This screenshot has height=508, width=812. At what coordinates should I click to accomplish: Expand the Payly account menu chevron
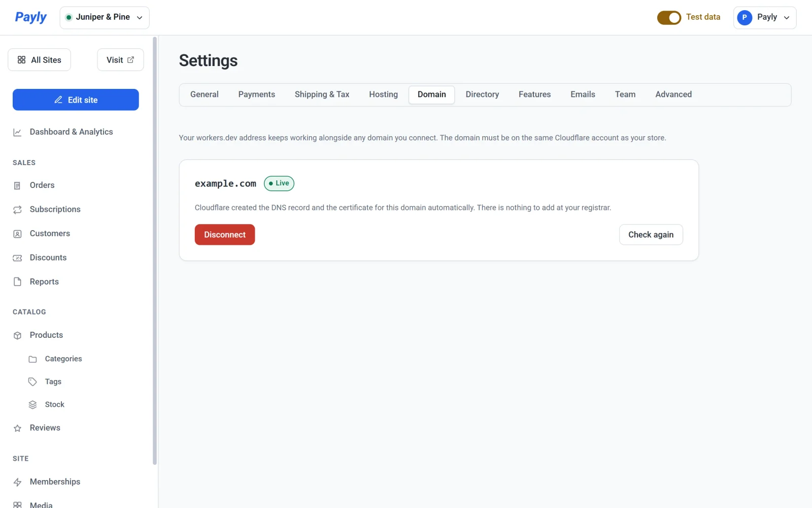[x=787, y=17]
